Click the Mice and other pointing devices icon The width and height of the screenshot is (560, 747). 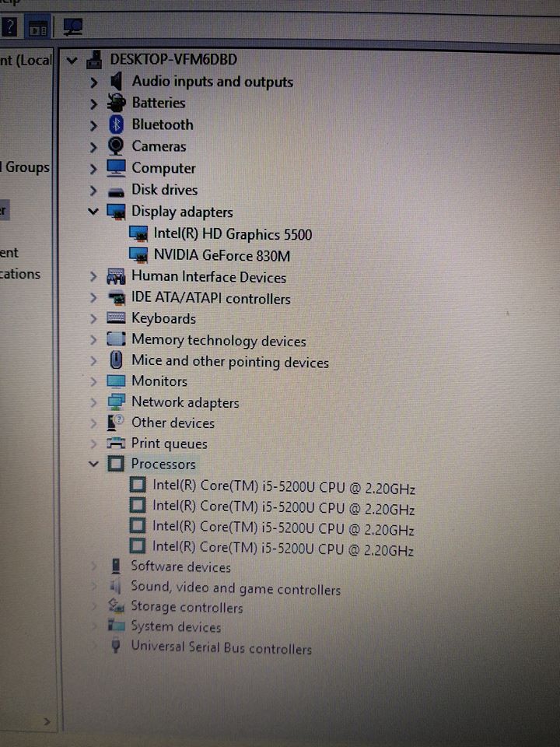tap(116, 360)
